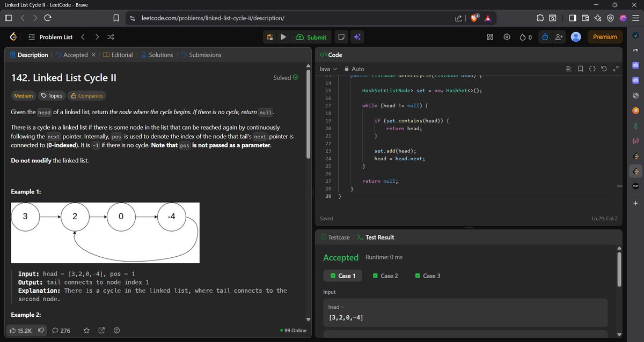Viewport: 644px width, 342px height.
Task: Run the code with play button
Action: point(283,37)
